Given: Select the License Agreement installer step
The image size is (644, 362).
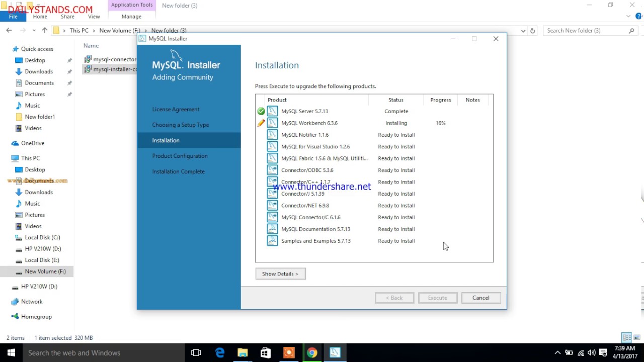Looking at the screenshot, I should click(x=176, y=109).
